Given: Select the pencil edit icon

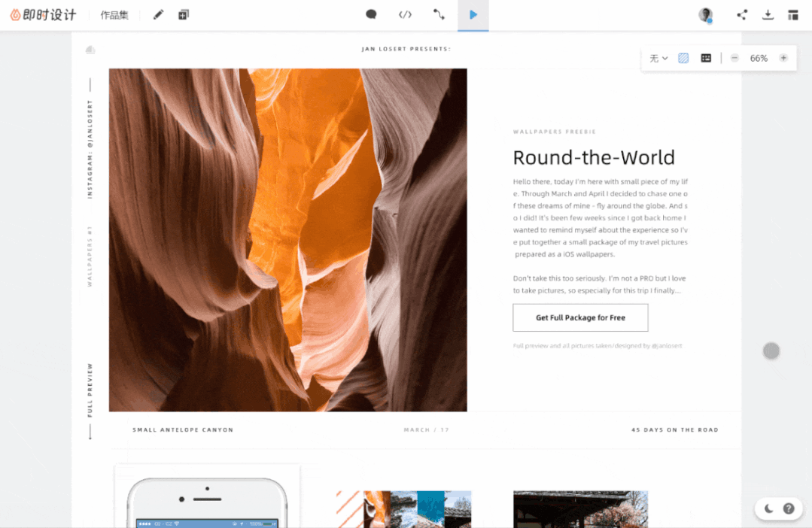Looking at the screenshot, I should tap(159, 14).
